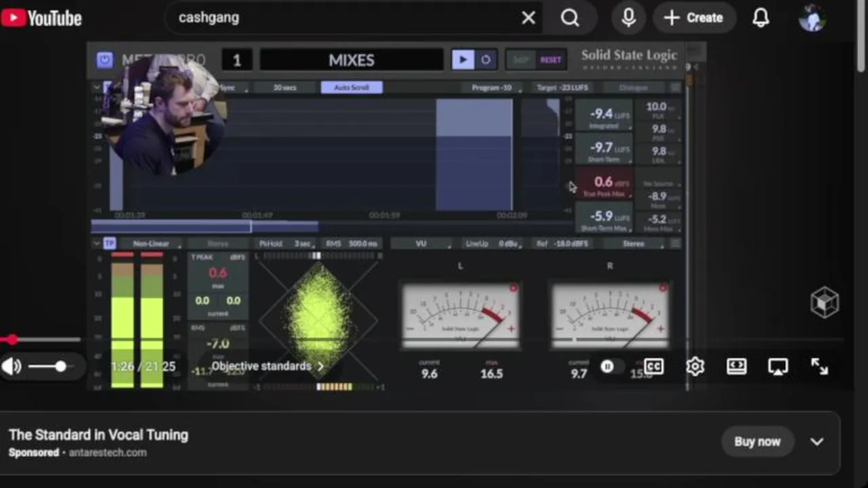The image size is (868, 488).
Task: Open the Program -10 dropdown
Action: (493, 87)
